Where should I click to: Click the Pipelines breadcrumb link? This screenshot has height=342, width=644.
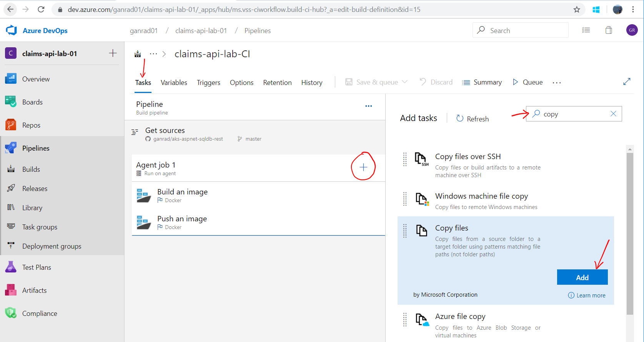(258, 31)
